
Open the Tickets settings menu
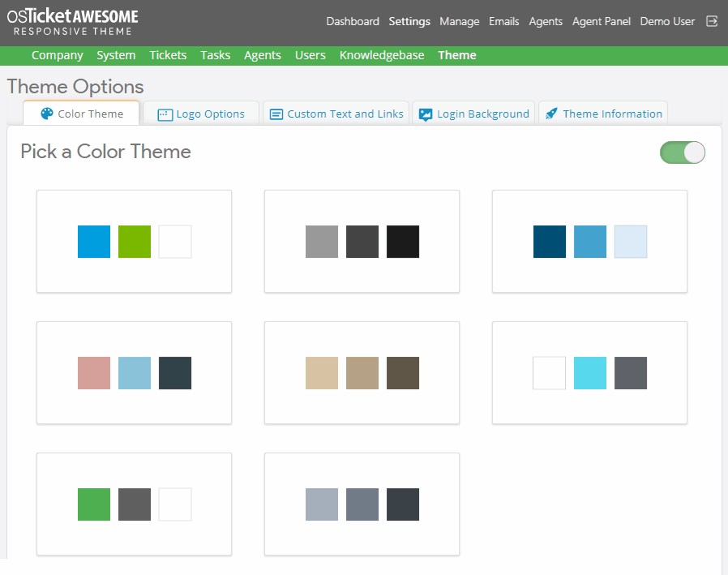pyautogui.click(x=168, y=55)
